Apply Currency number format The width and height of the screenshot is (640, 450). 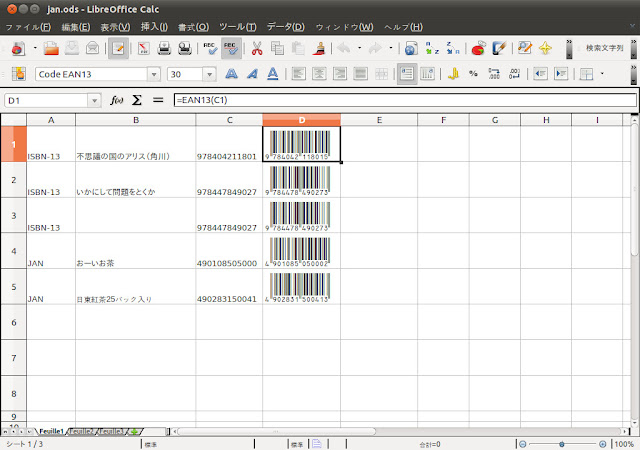[x=453, y=74]
